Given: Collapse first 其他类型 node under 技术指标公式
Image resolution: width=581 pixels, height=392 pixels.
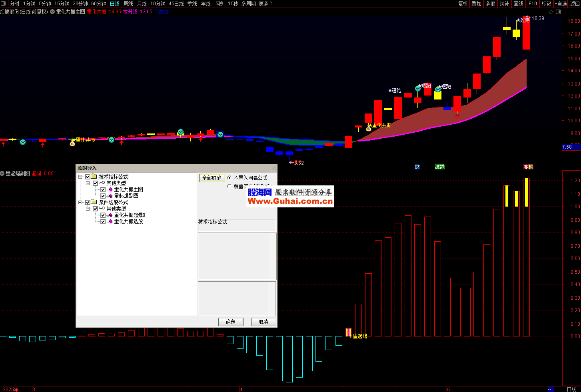Looking at the screenshot, I should tap(88, 183).
